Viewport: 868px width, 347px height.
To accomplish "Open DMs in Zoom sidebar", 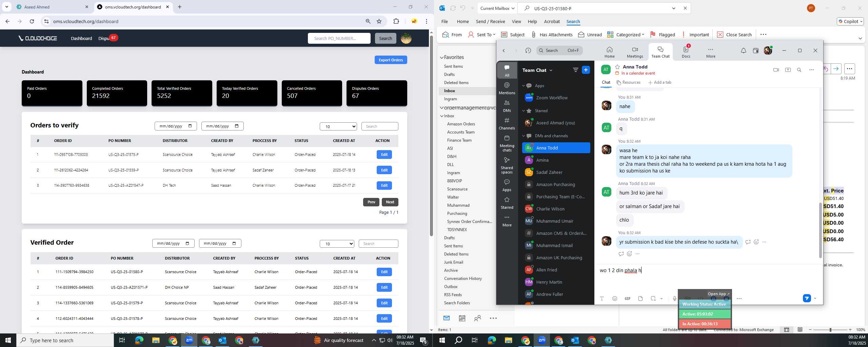I will pyautogui.click(x=507, y=106).
